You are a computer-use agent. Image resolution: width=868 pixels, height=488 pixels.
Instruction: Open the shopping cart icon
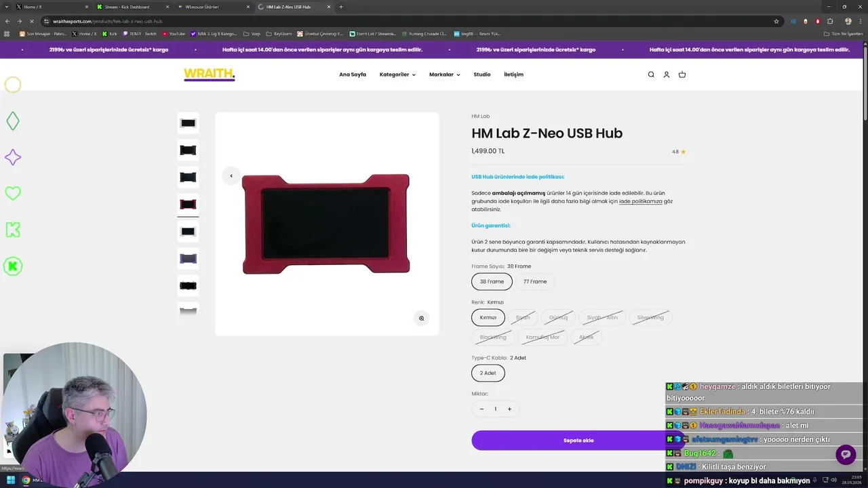(682, 75)
